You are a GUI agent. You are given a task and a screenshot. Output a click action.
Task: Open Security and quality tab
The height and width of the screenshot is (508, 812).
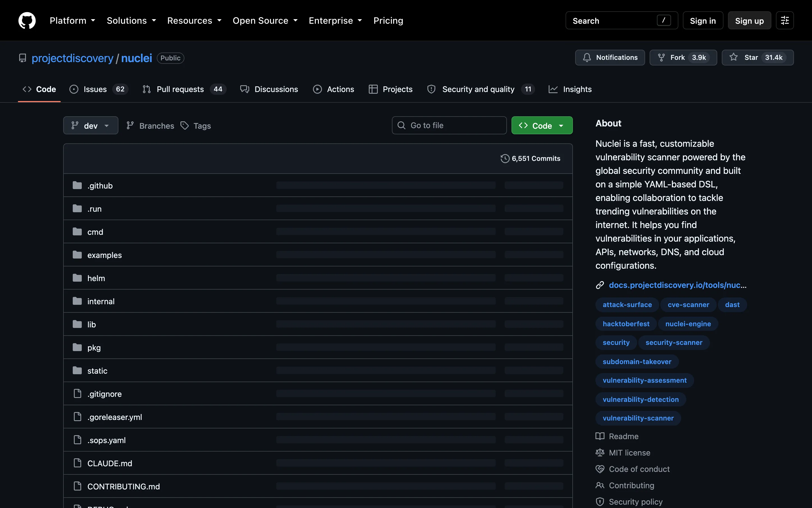[x=481, y=89]
